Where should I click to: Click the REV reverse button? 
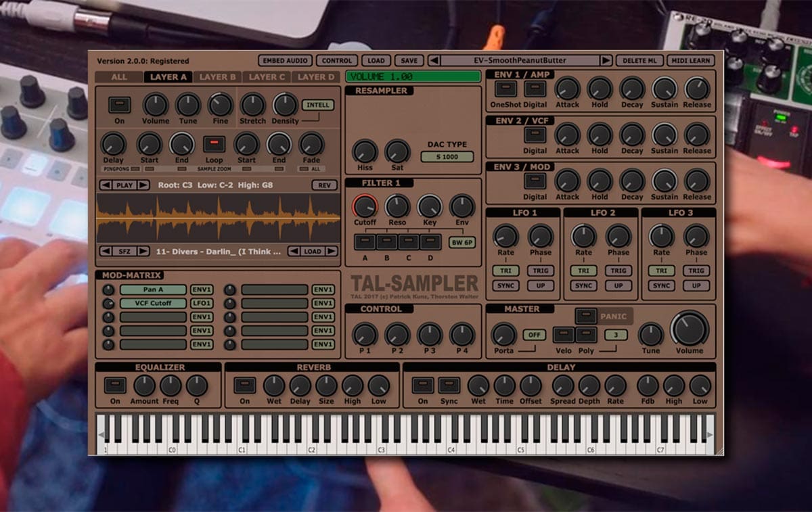click(324, 185)
